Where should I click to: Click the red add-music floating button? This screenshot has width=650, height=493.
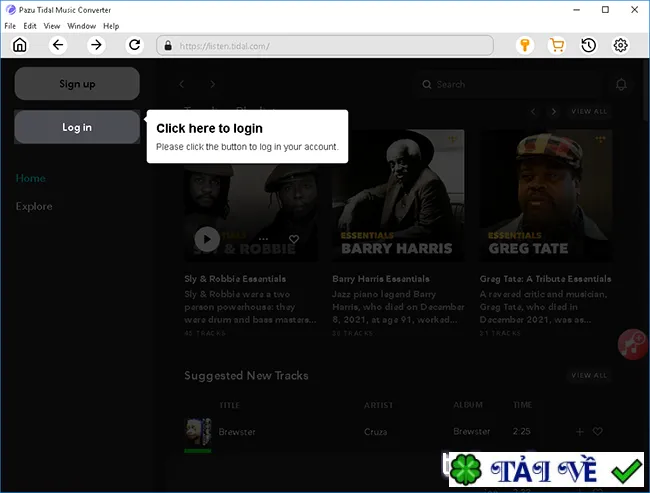pos(633,344)
